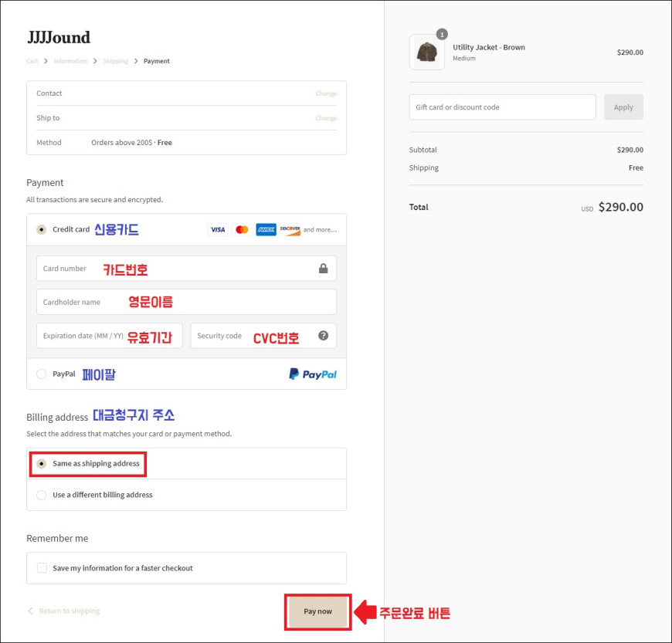This screenshot has height=643, width=672.
Task: Click the lock icon in Card number field
Action: pos(323,269)
